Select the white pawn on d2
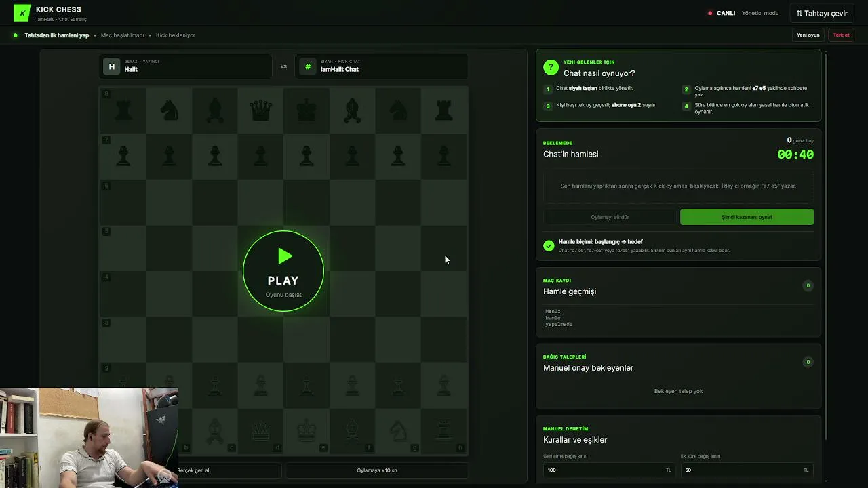868x488 pixels. (261, 384)
